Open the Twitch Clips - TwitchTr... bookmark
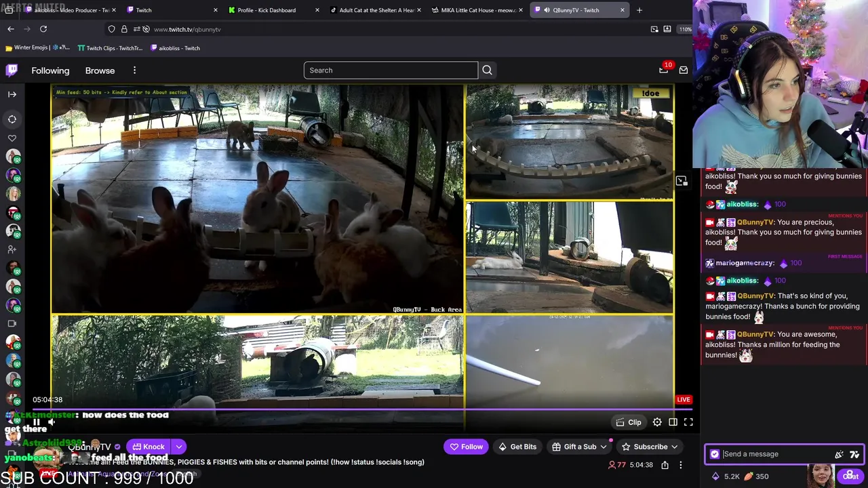This screenshot has height=488, width=868. click(110, 48)
